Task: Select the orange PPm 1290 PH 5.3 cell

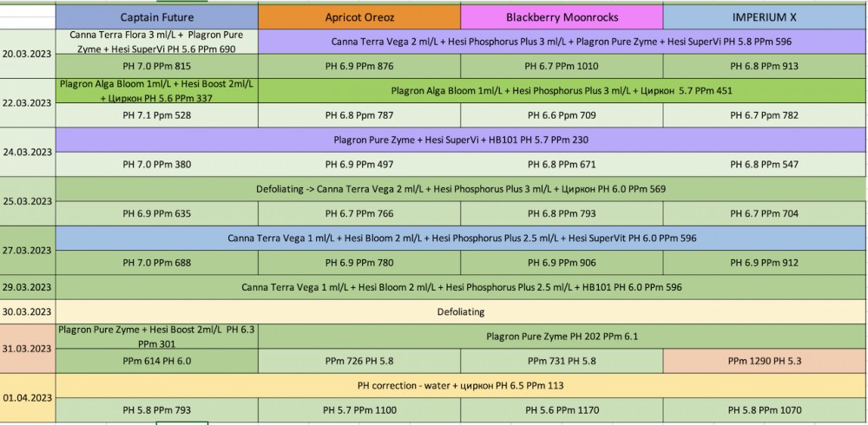Action: click(764, 359)
